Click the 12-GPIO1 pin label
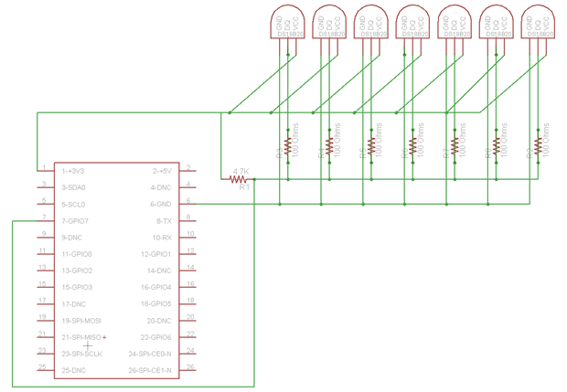567x392 pixels. 155,254
